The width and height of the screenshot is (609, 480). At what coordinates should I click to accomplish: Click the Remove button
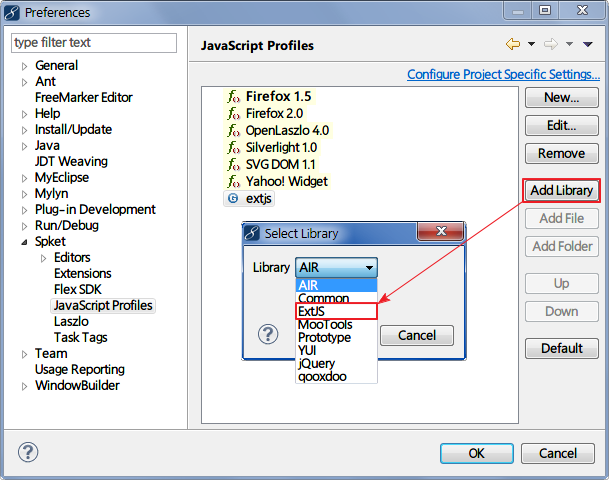562,153
